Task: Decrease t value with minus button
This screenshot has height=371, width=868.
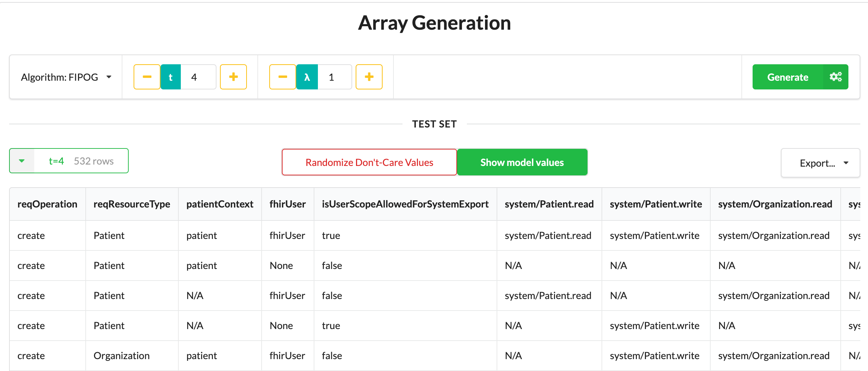Action: 147,77
